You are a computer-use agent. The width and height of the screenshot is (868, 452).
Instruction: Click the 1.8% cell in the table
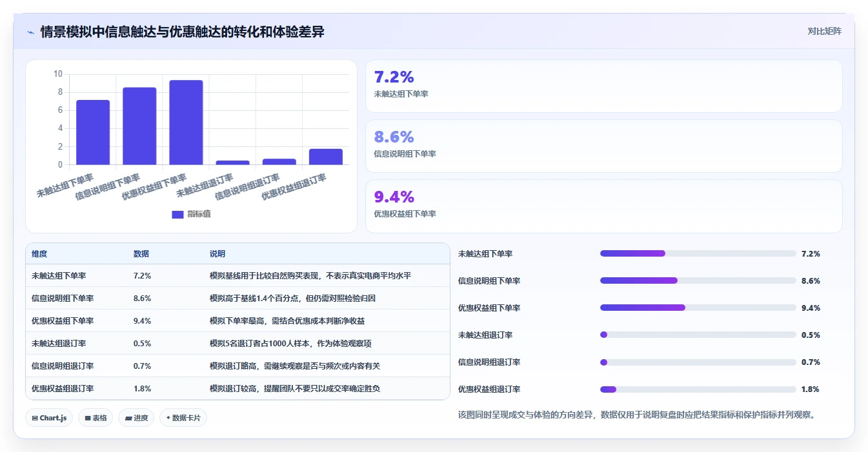pyautogui.click(x=142, y=388)
